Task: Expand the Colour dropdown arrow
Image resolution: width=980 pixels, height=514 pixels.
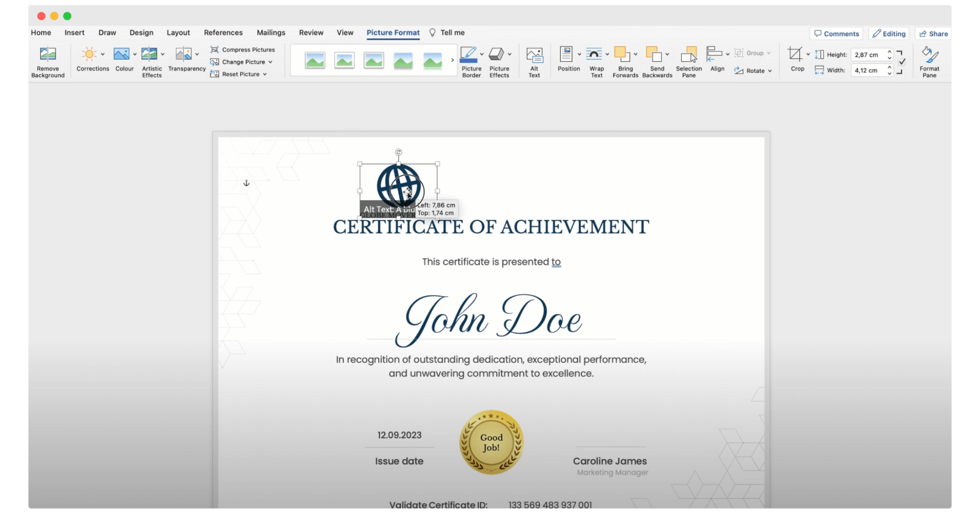Action: coord(134,54)
